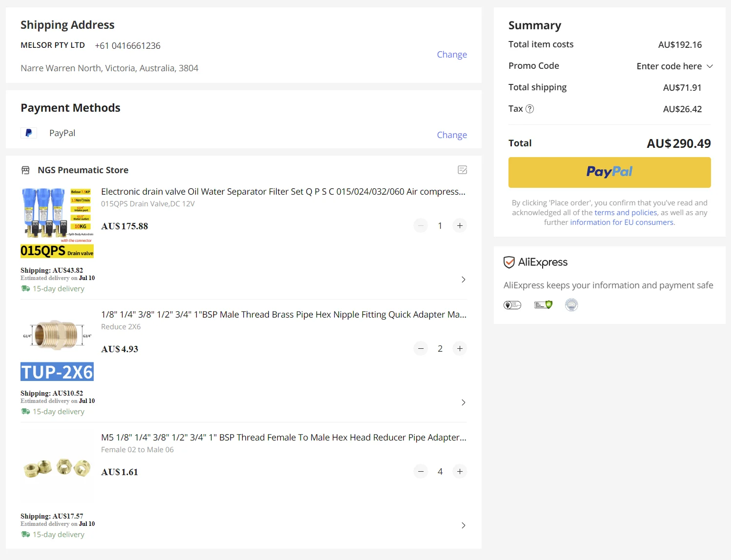Decrease quantity of Electronic drain valve
Image resolution: width=731 pixels, height=560 pixels.
pyautogui.click(x=421, y=225)
